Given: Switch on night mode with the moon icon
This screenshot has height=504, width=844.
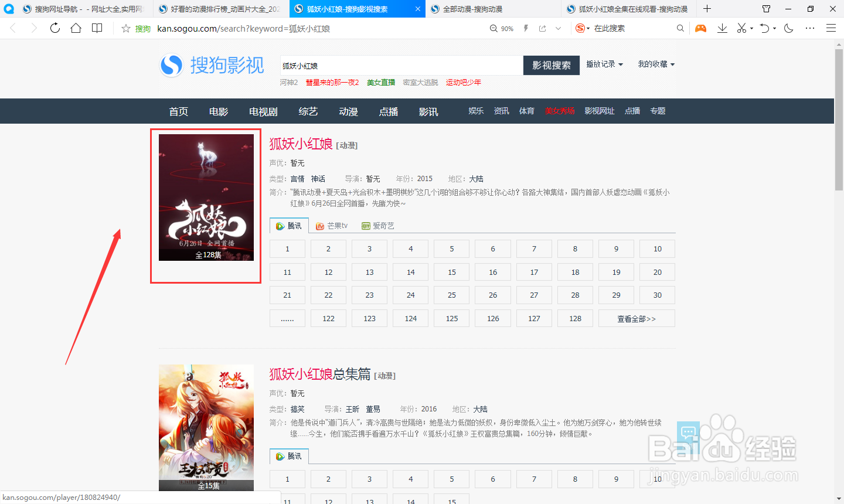Looking at the screenshot, I should (789, 28).
